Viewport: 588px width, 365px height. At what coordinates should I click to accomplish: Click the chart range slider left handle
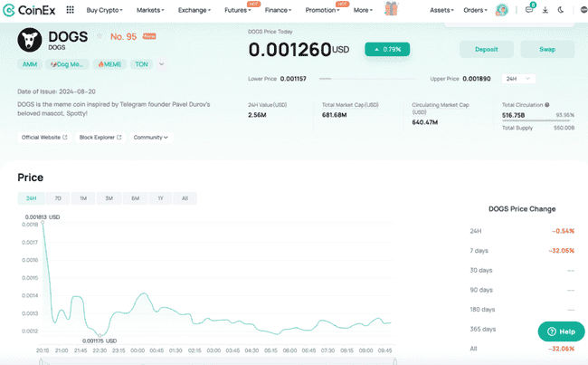[x=41, y=361]
